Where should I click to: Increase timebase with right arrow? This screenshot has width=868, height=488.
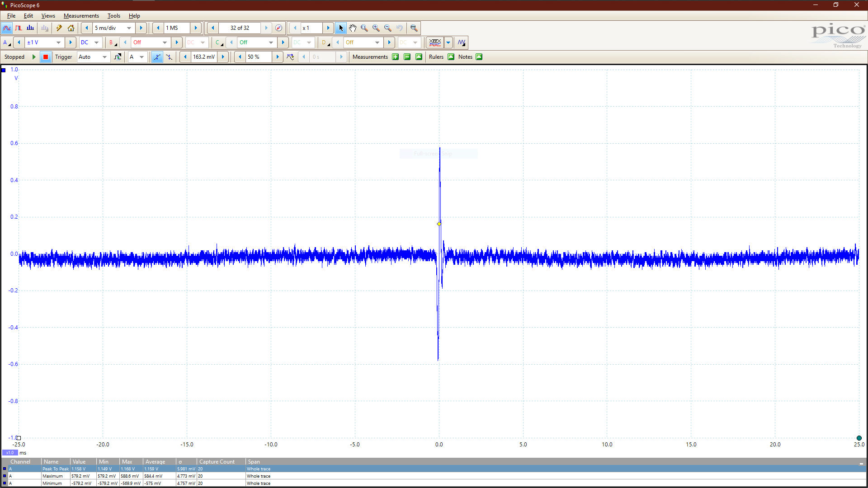click(x=141, y=28)
